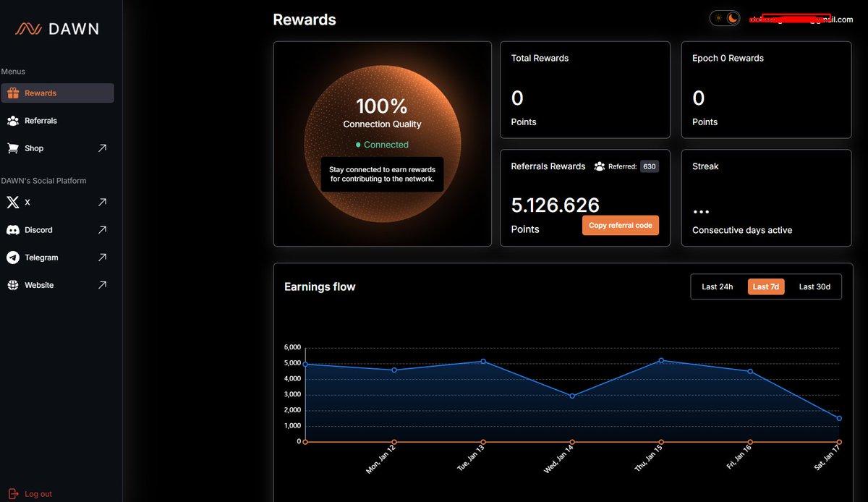Click the Referred people icon
Image resolution: width=868 pixels, height=502 pixels.
click(599, 166)
